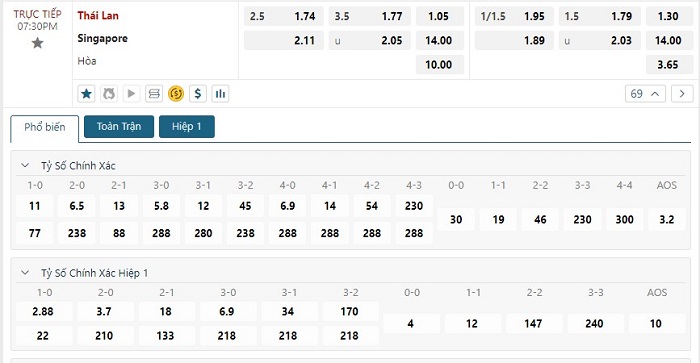Collapse the Tỷ Số Chính Xác section
Viewport: 700px width, 363px height.
25,166
